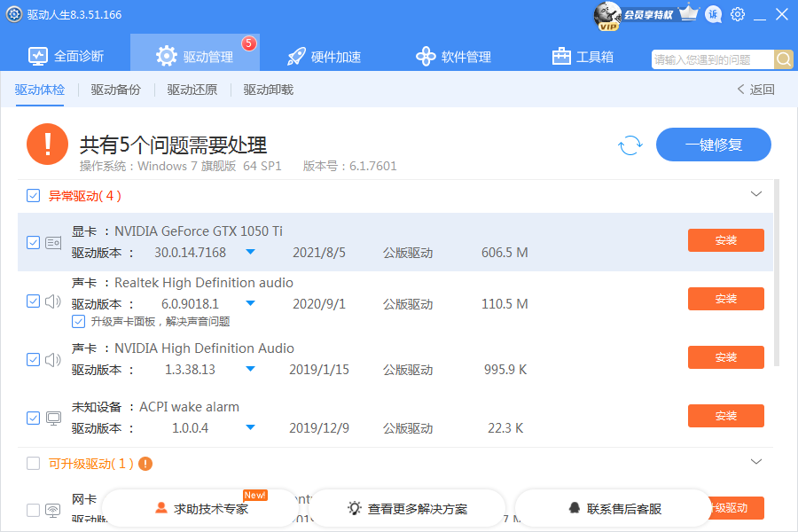798x532 pixels.
Task: Click the driver list vertical scrollbar
Action: (x=777, y=272)
